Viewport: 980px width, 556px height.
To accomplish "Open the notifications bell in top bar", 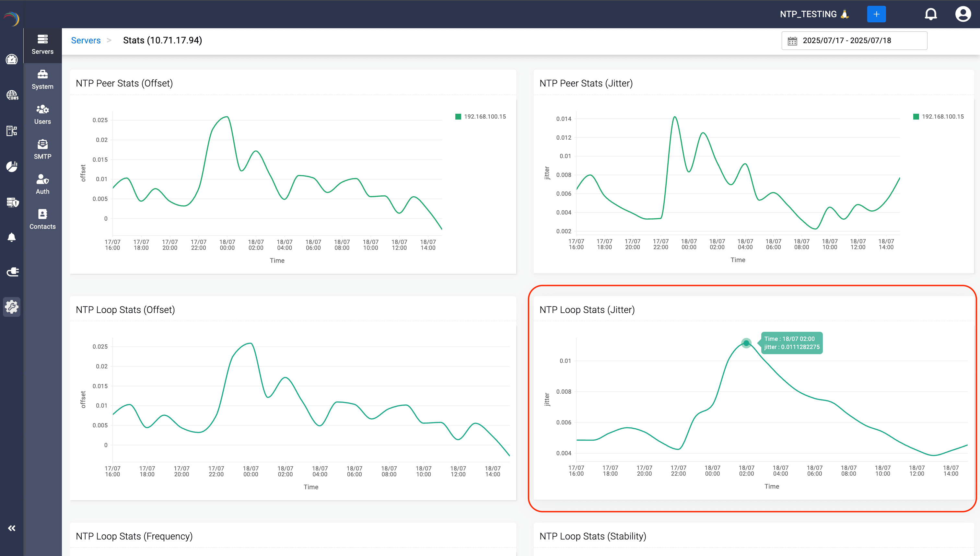I will coord(930,14).
